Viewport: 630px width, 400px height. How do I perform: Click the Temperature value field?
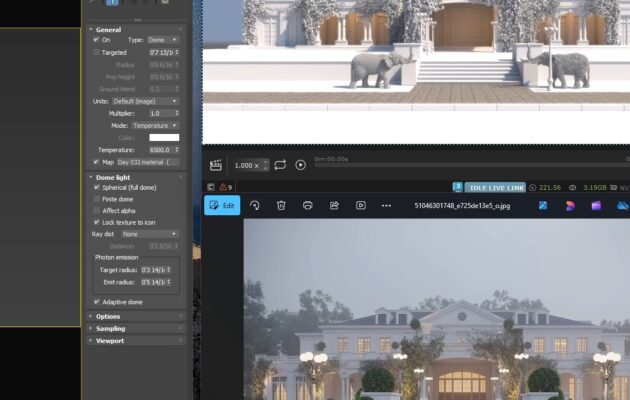pyautogui.click(x=159, y=149)
